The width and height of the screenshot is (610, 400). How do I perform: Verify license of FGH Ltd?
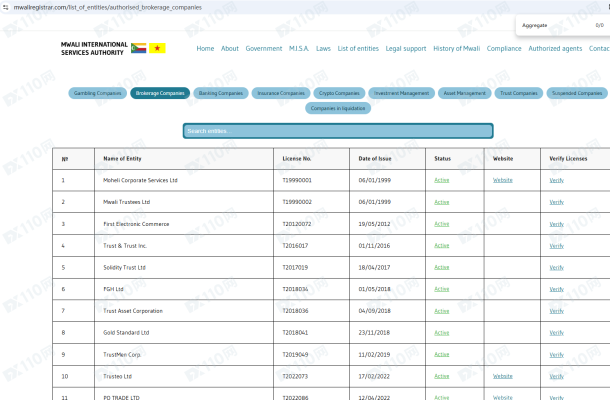[556, 289]
